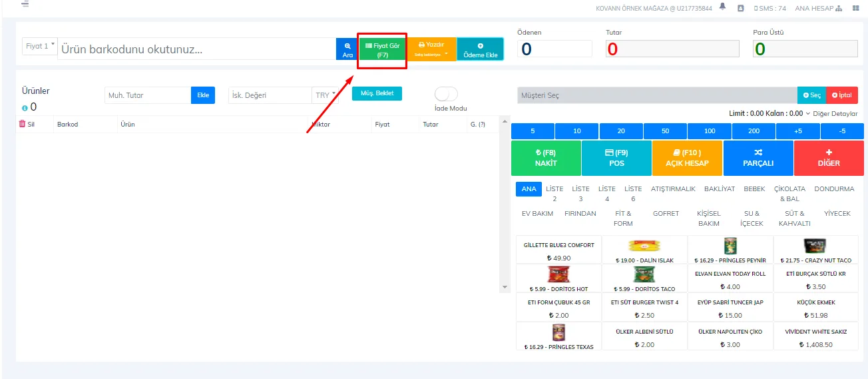
Task: Choose the POS (F9) payment
Action: pyautogui.click(x=616, y=158)
